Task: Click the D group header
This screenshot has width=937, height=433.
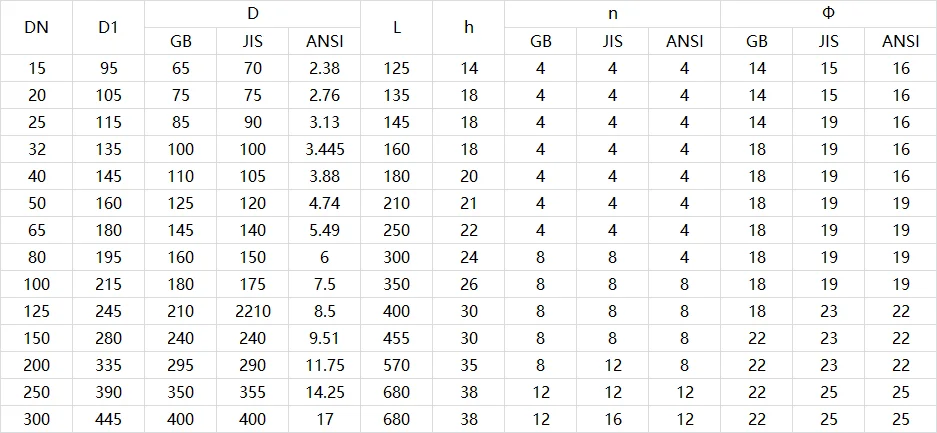Action: pyautogui.click(x=253, y=14)
